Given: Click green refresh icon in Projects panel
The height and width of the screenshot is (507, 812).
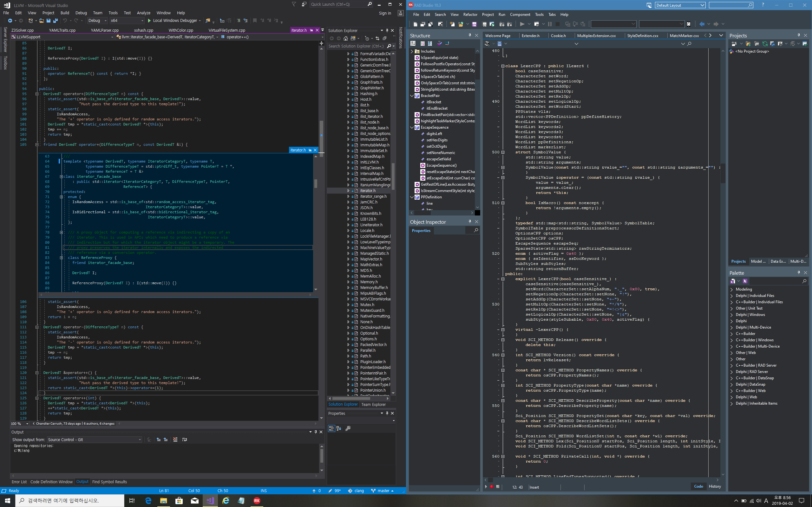Looking at the screenshot, I should tap(765, 44).
